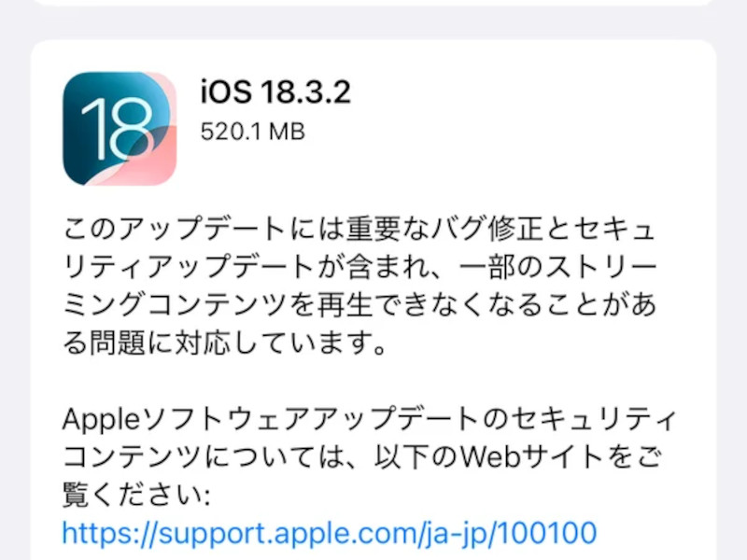Screen dimensions: 747x560
Task: Click the line starting リティアップデートが含まれ
Action: [x=359, y=267]
